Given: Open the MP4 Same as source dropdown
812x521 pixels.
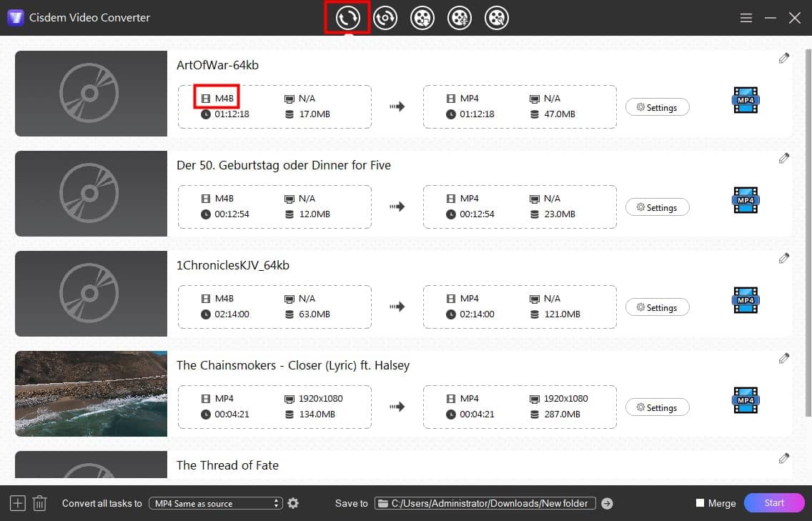Looking at the screenshot, I should click(x=215, y=503).
